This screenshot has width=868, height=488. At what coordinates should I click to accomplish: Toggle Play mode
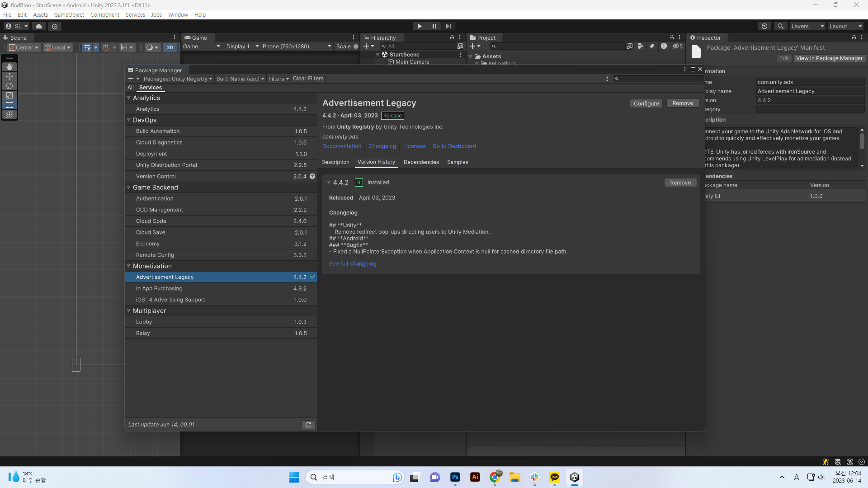[420, 26]
